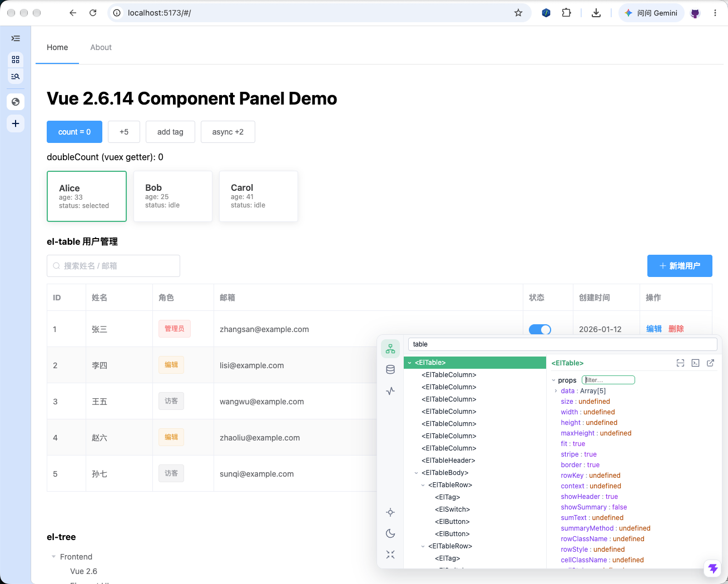Click the component inspector target icon
The image size is (728, 584).
click(x=390, y=512)
